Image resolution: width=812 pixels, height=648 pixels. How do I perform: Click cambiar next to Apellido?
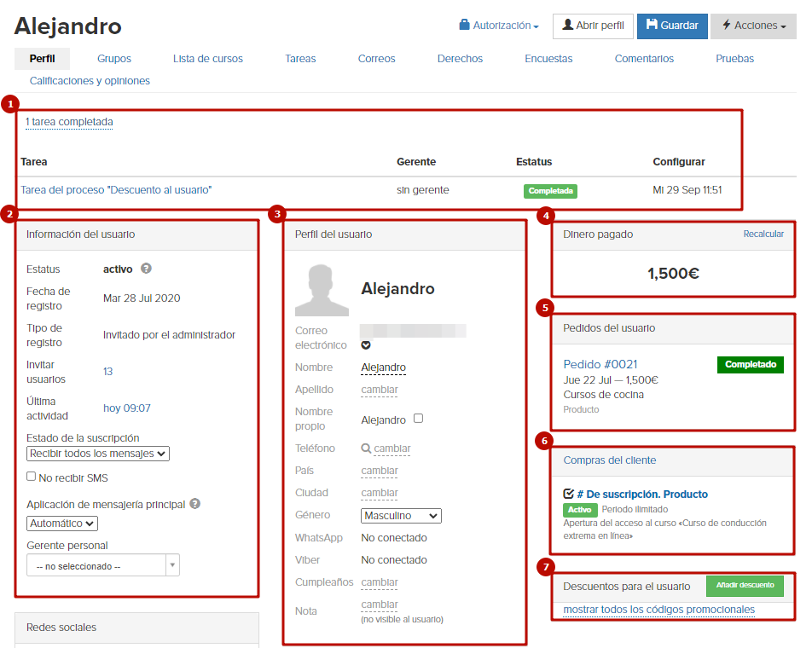pos(380,390)
